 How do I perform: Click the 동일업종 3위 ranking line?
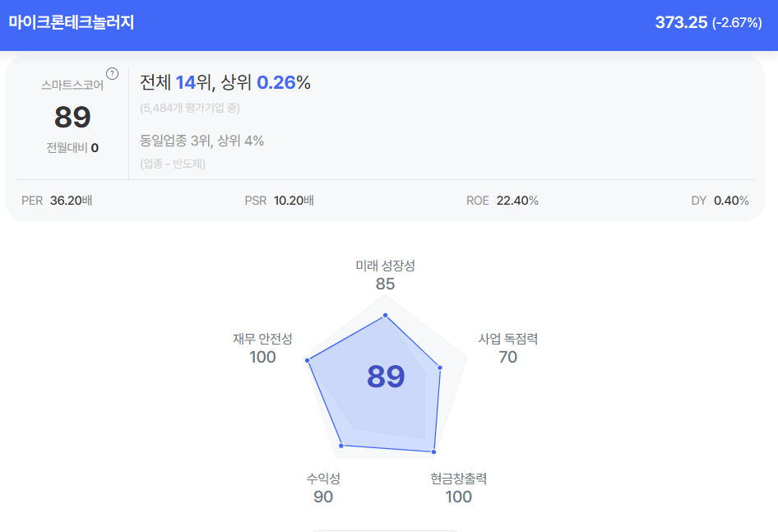tap(202, 141)
